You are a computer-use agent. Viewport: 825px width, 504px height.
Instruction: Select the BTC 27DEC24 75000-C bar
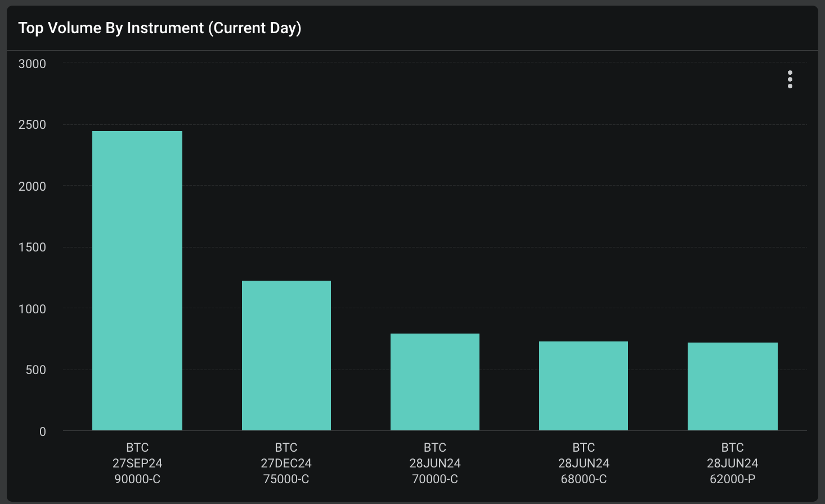[286, 355]
